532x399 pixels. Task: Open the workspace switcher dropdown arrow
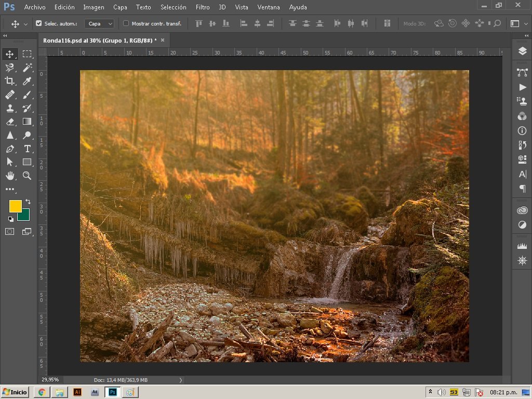[526, 24]
